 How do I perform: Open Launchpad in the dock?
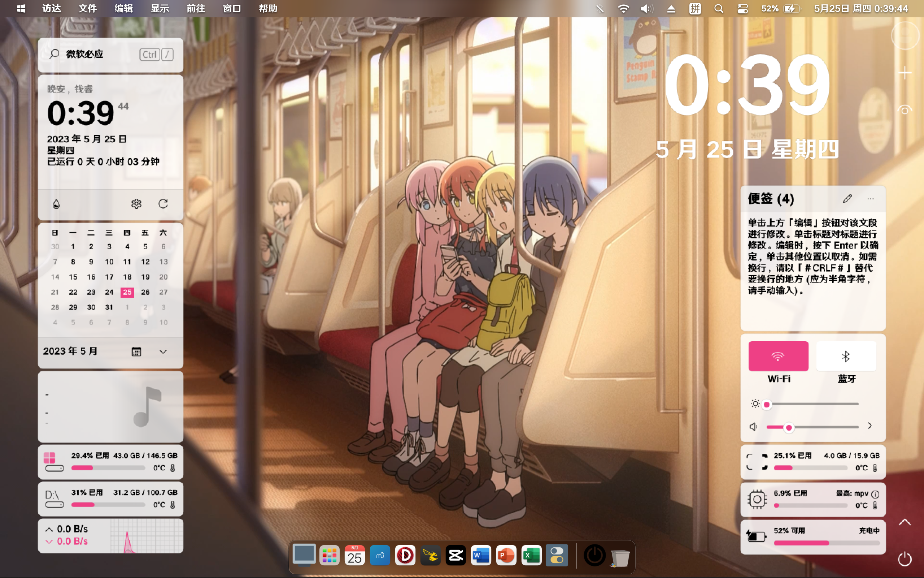click(329, 556)
